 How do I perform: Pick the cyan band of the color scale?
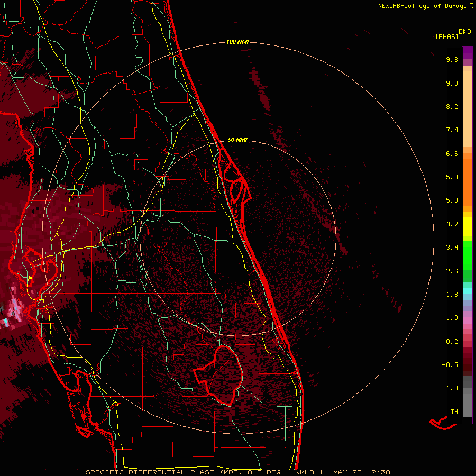[x=467, y=291]
